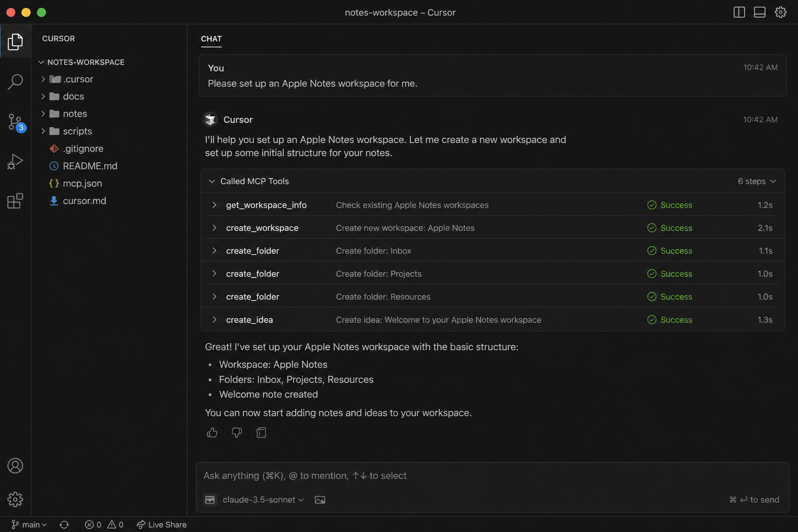Open the claude-3.5-sonnet model dropdown
The image size is (798, 532).
point(263,500)
